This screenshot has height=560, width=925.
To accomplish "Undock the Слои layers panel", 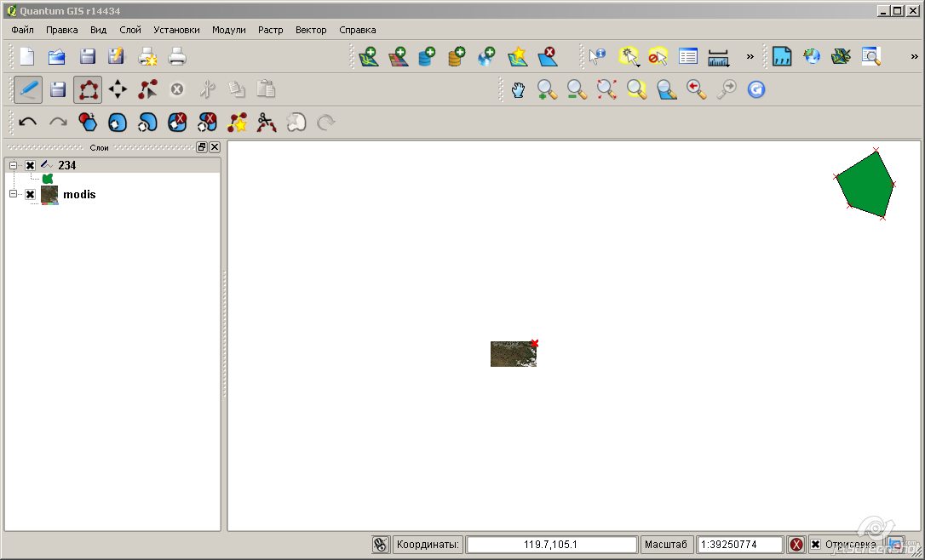I will pyautogui.click(x=202, y=147).
